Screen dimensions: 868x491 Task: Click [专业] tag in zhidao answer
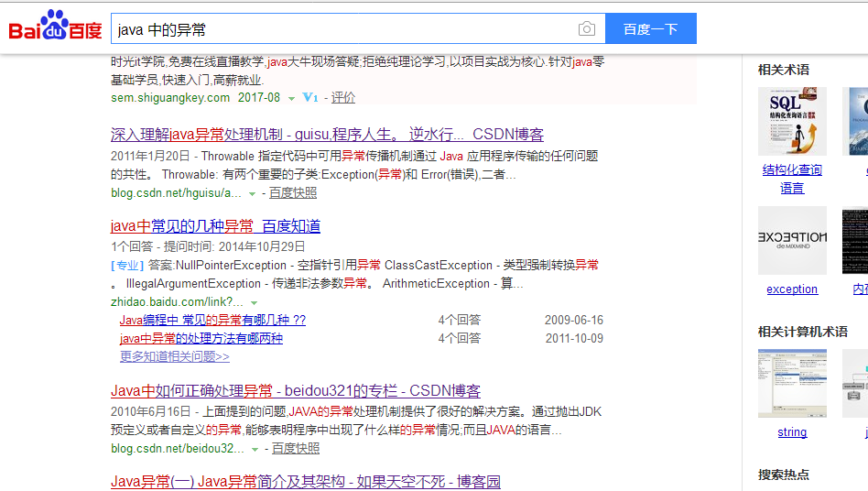click(127, 265)
